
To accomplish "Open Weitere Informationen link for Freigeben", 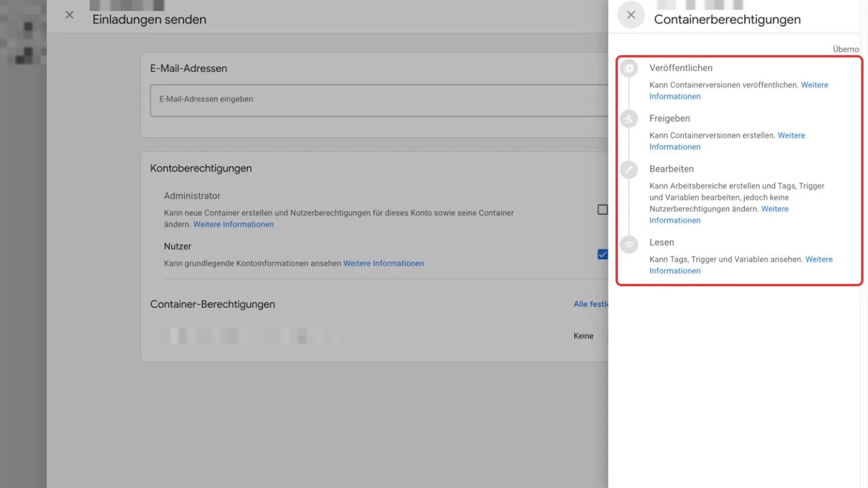I will 727,141.
